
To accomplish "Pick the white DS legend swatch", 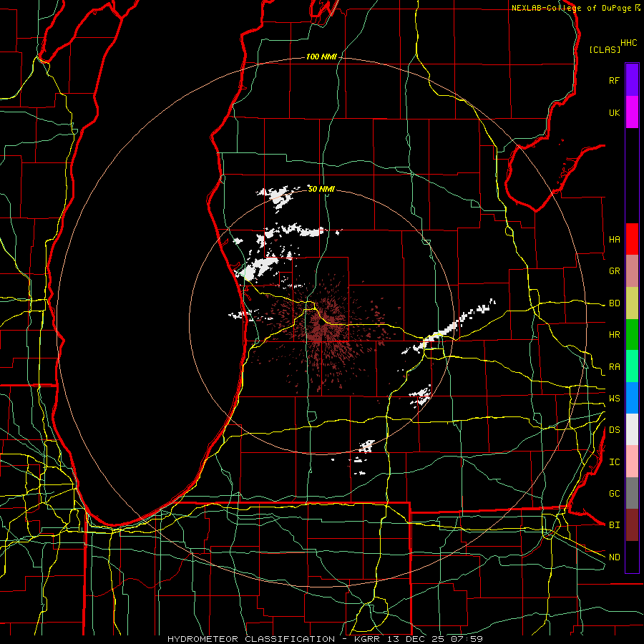I will [x=632, y=429].
